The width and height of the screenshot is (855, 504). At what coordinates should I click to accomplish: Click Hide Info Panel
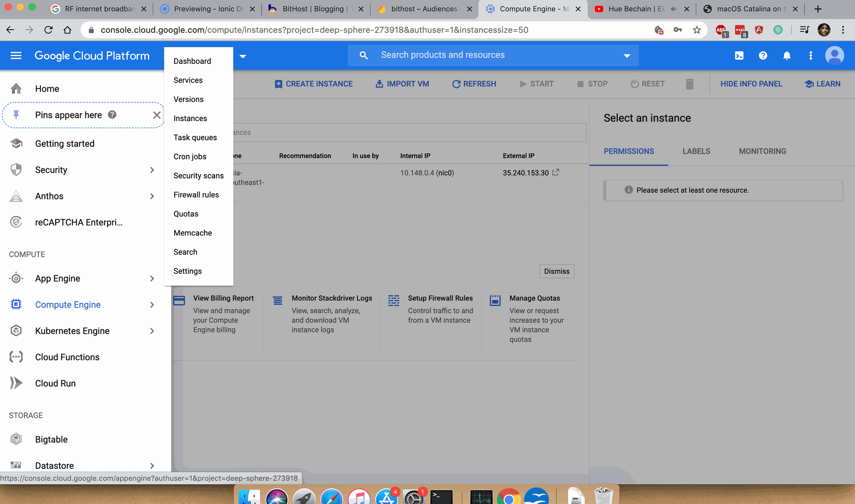tap(751, 84)
